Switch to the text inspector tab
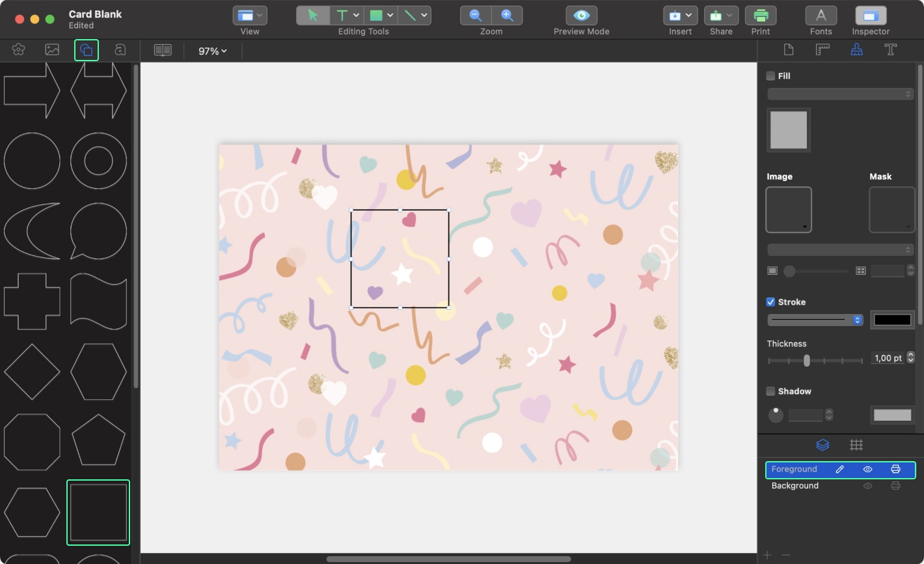The width and height of the screenshot is (924, 564). click(x=890, y=50)
